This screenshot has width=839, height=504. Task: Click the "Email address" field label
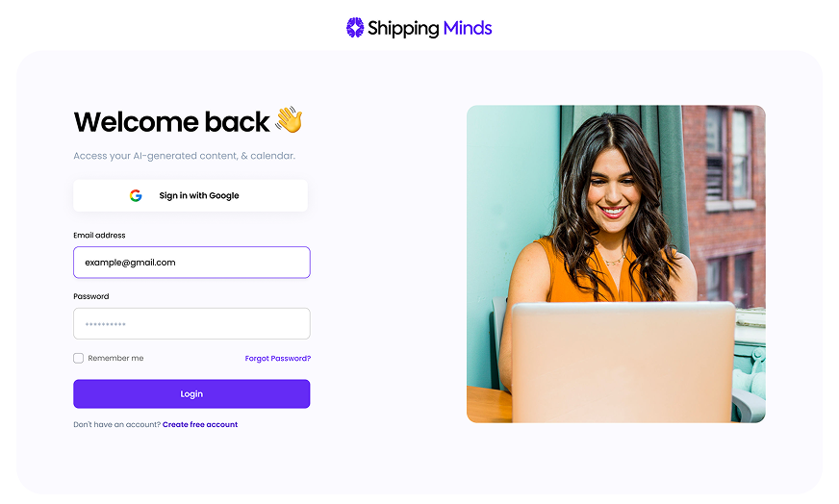click(99, 236)
